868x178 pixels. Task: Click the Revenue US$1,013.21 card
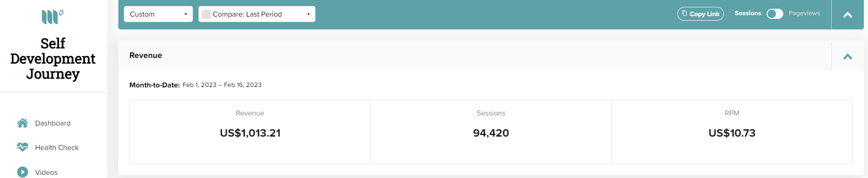(x=250, y=132)
